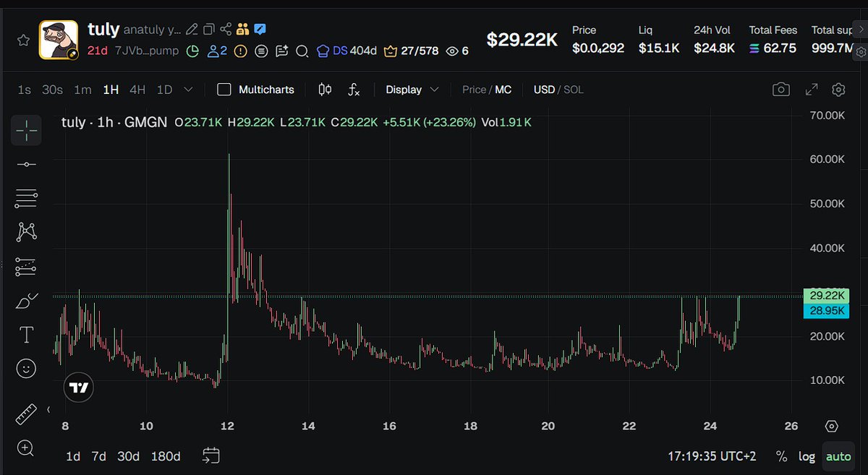This screenshot has height=475, width=868.
Task: Change chart type via candlestick icon
Action: (325, 90)
